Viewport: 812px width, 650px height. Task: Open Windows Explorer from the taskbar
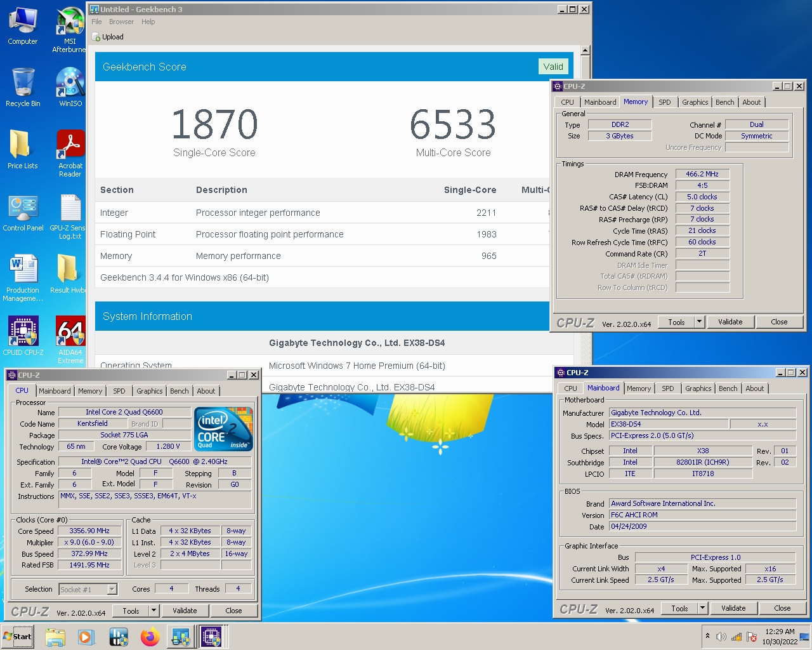tap(55, 637)
